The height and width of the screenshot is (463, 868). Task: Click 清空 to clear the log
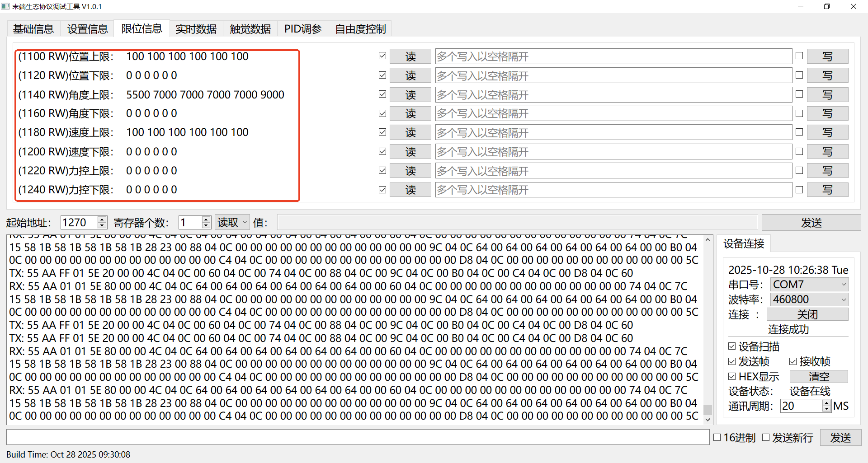tap(818, 376)
